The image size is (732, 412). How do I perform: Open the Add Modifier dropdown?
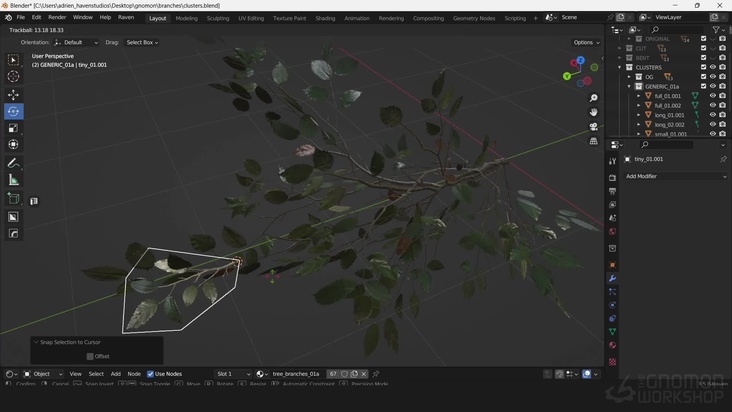(x=675, y=176)
